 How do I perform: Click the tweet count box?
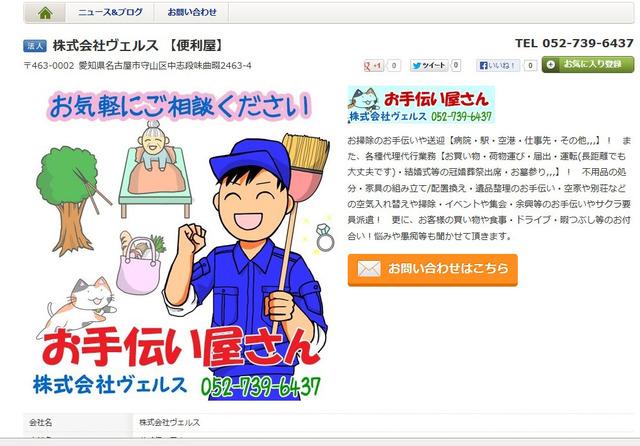(456, 65)
